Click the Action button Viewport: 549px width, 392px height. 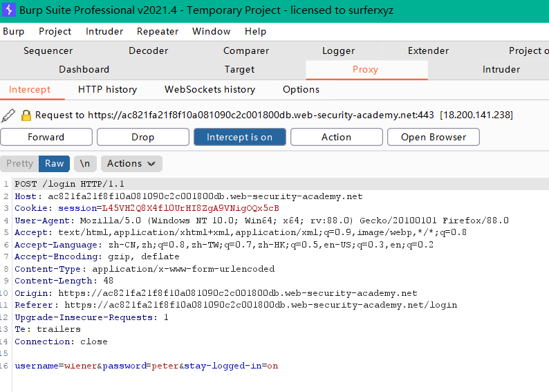[x=336, y=137]
